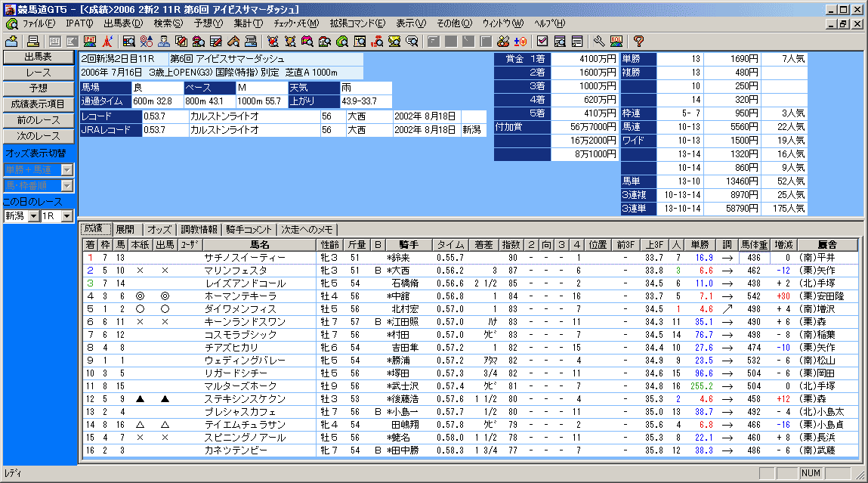Click the red checkmark memo icon

542,41
